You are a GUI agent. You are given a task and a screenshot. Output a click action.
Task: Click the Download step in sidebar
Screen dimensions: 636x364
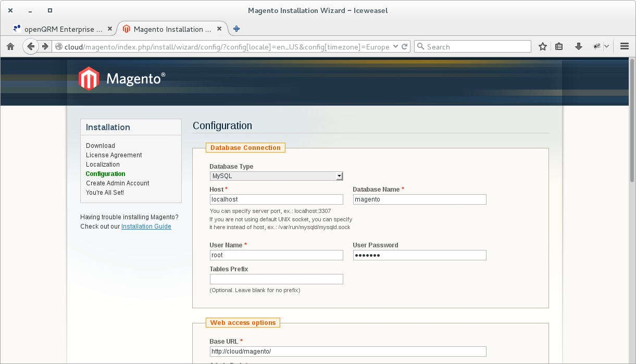[x=101, y=146]
